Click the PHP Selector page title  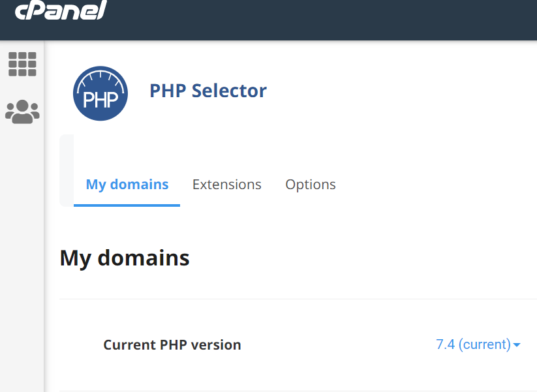pyautogui.click(x=208, y=91)
